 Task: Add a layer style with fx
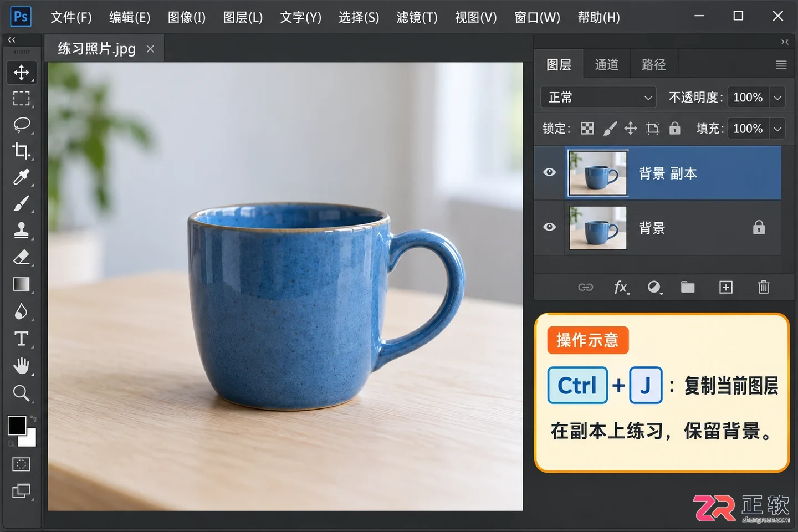[x=621, y=287]
